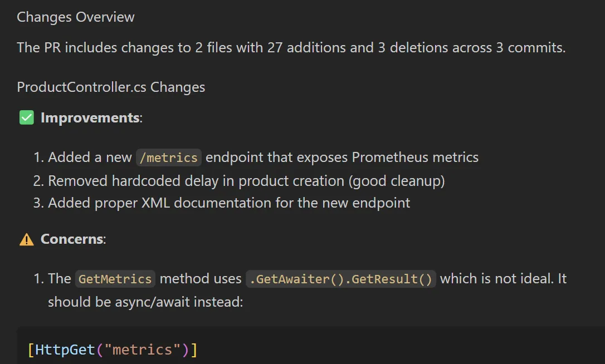Click the bold Concerns label
The height and width of the screenshot is (364, 605).
pos(72,239)
